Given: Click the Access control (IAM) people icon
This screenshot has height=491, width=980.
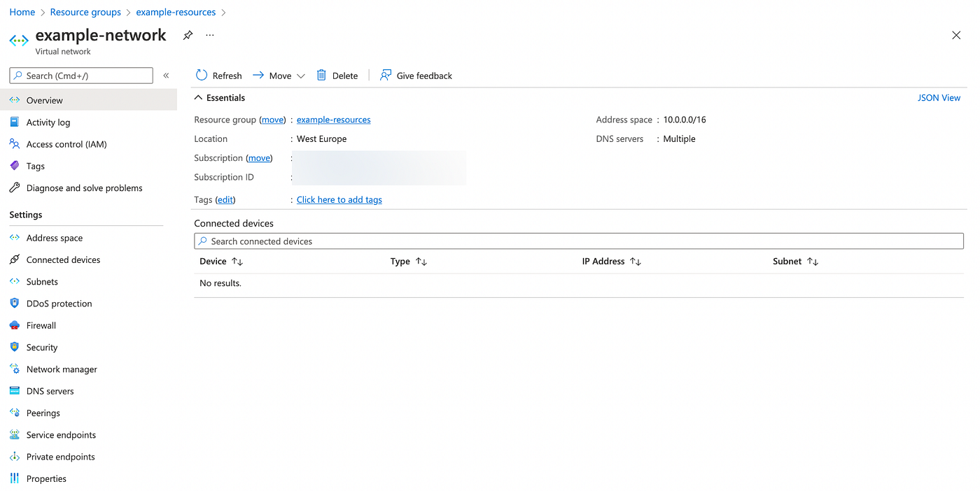Looking at the screenshot, I should click(15, 143).
